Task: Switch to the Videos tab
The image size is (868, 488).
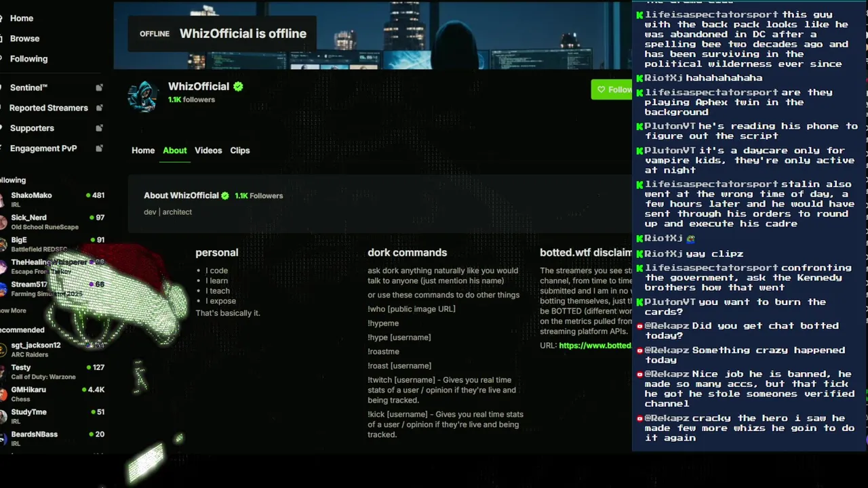Action: pos(208,150)
